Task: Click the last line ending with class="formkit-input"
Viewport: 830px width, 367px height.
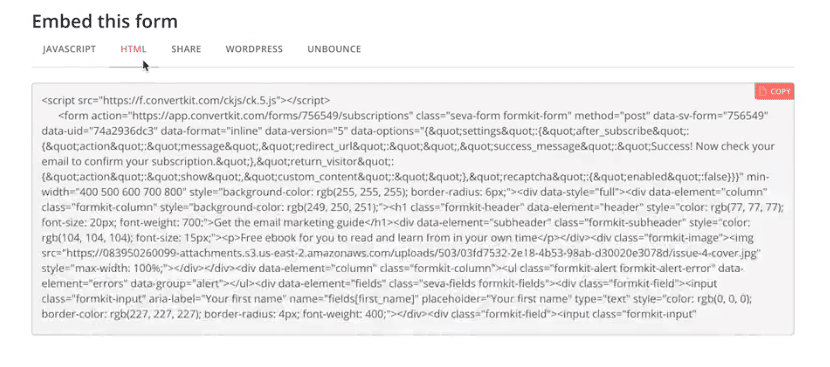Action: click(x=368, y=315)
